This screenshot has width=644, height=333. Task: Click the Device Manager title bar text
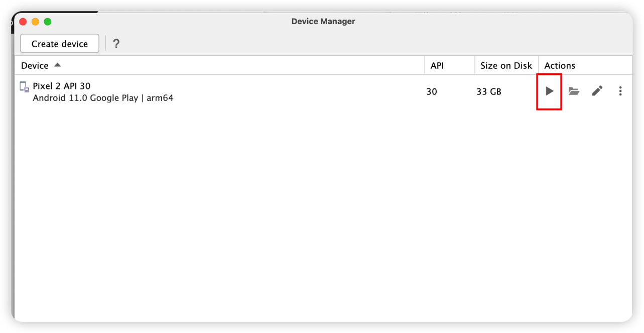pyautogui.click(x=323, y=22)
